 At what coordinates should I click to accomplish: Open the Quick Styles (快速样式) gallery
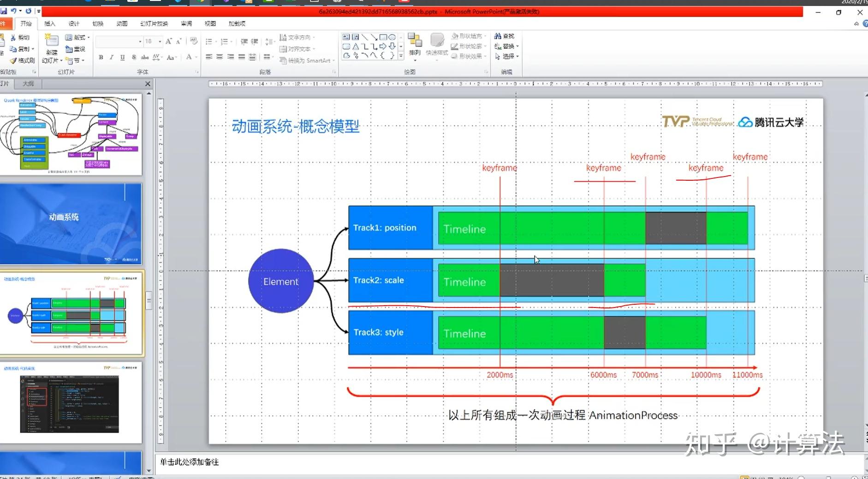pyautogui.click(x=437, y=47)
